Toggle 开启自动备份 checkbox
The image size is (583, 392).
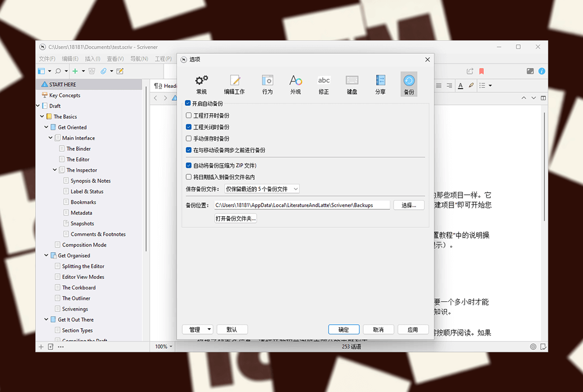click(x=188, y=103)
